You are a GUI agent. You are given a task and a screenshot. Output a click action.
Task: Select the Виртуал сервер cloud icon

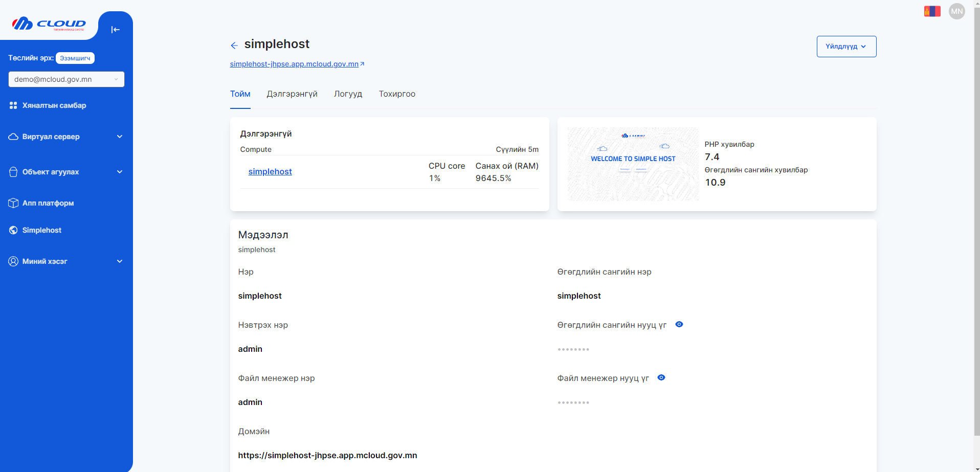(13, 137)
